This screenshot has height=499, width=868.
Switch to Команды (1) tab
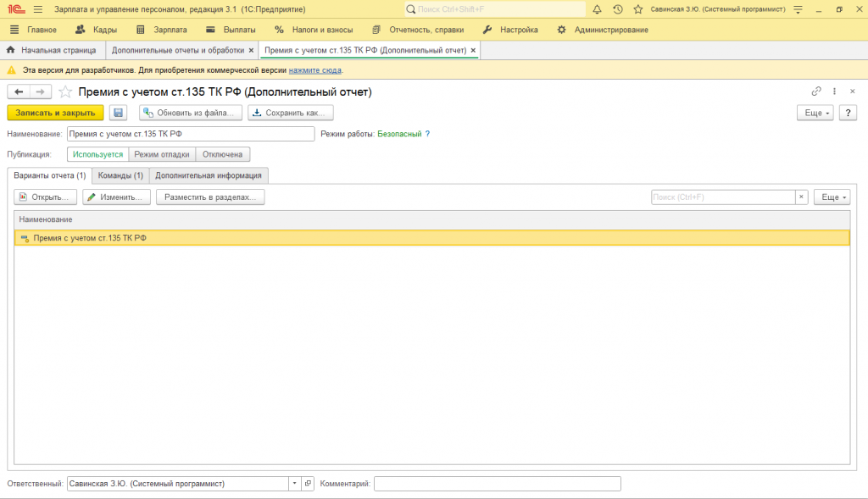pyautogui.click(x=120, y=175)
